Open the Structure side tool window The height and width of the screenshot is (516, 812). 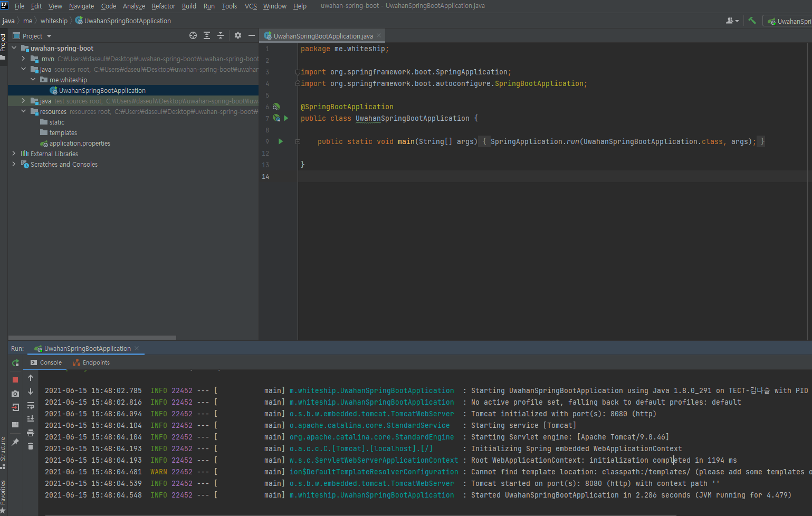click(3, 453)
